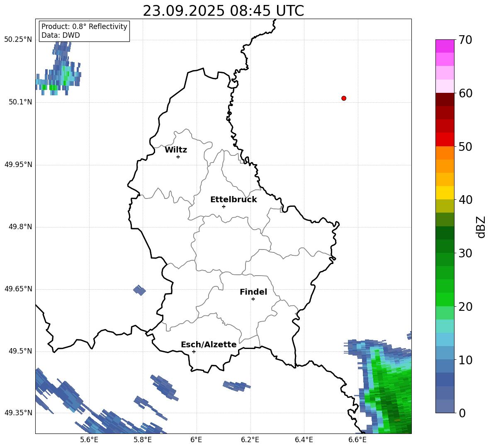Click the Data: DWD text
Screen dimensions: 491x448
(61, 35)
